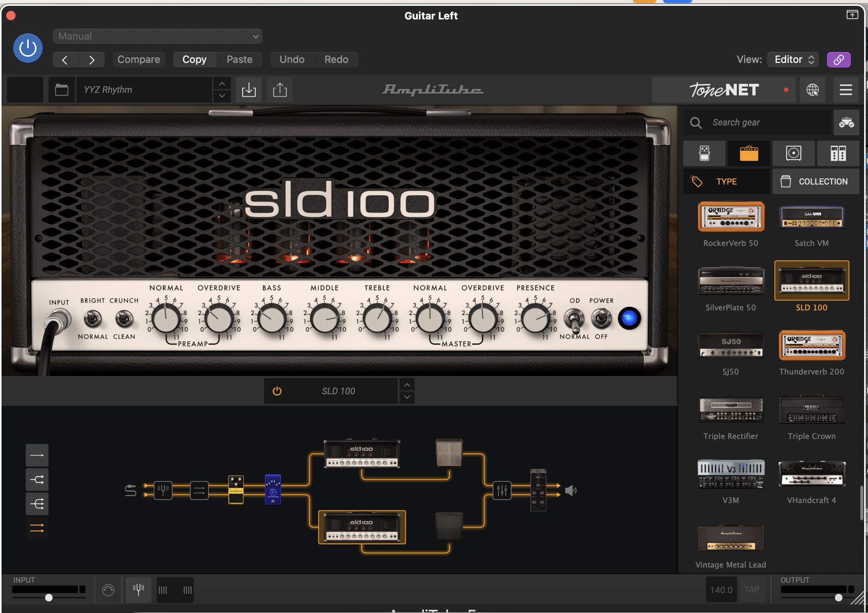Image resolution: width=868 pixels, height=613 pixels.
Task: Toggle the CRUNCH/CLEAN switch on the amp
Action: (x=124, y=319)
